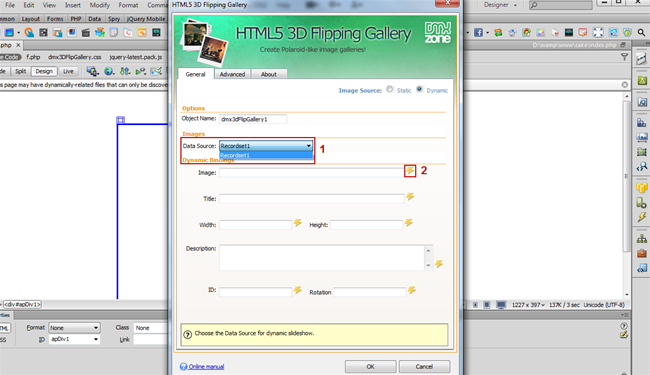Open the ID apDiv1 dropdown

(x=74, y=339)
